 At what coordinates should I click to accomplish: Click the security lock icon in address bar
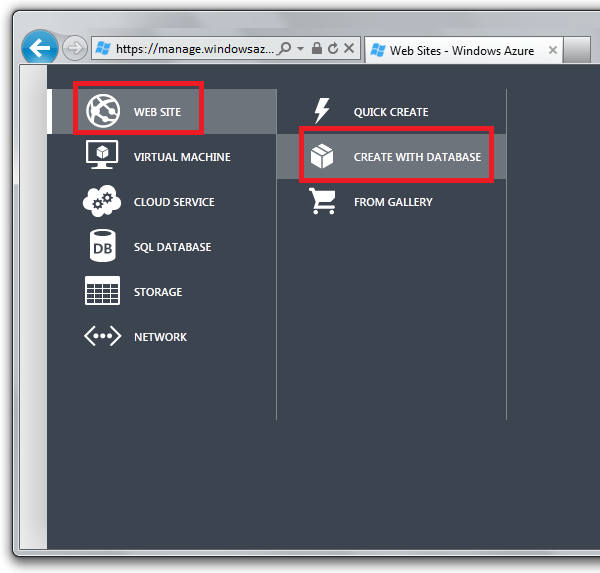[316, 48]
